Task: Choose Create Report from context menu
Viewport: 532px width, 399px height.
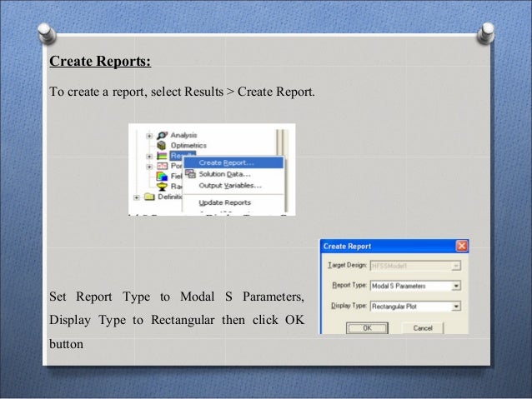Action: (233, 162)
